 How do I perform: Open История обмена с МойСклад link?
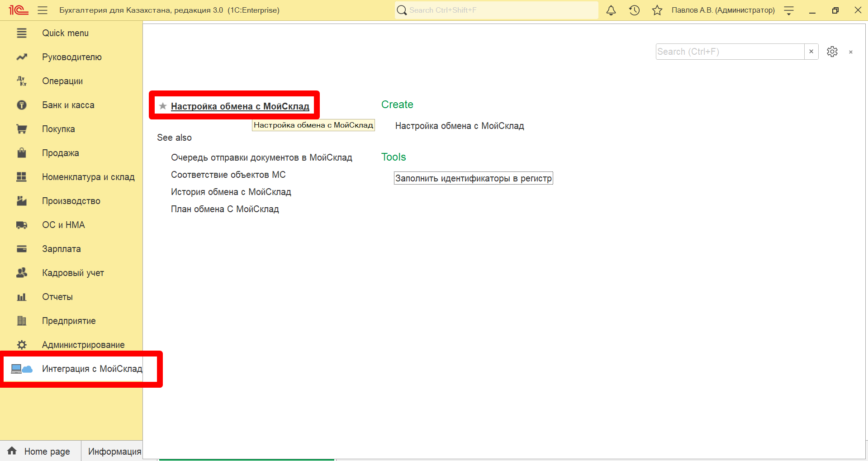coord(231,192)
